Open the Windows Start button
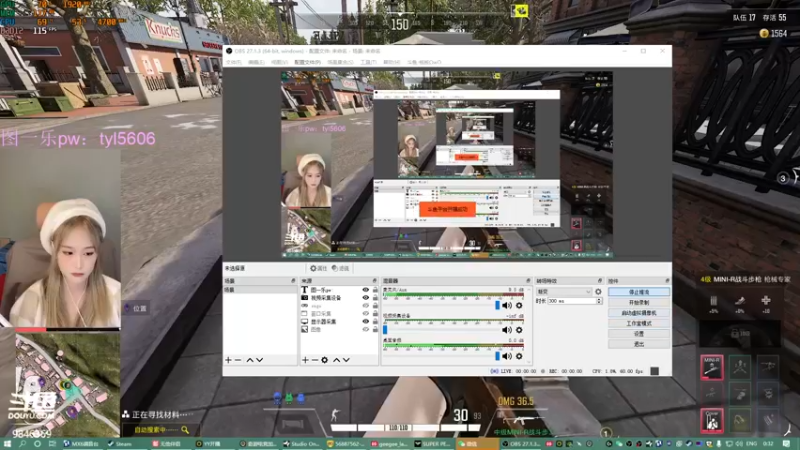 click(x=7, y=444)
